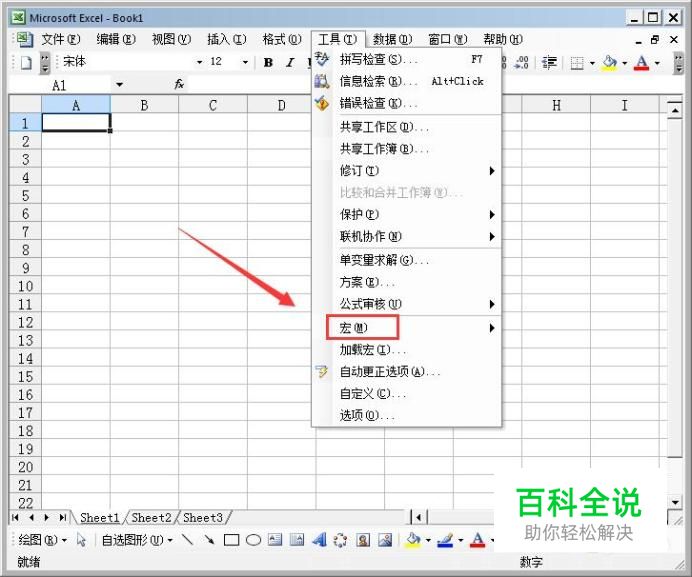Click the Insert Function fx icon
Screen dimensions: 692x577
click(179, 84)
